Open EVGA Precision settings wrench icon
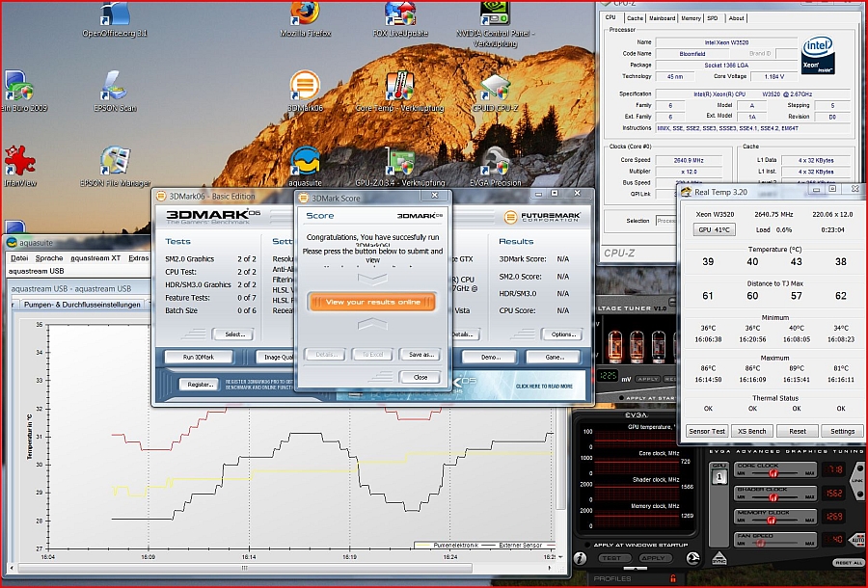The height and width of the screenshot is (588, 868). 692,559
